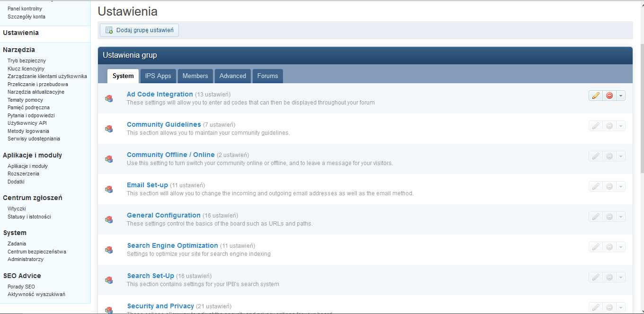Open Centrum bezpieczeństwa in the sidebar
The height and width of the screenshot is (314, 644).
(37, 252)
